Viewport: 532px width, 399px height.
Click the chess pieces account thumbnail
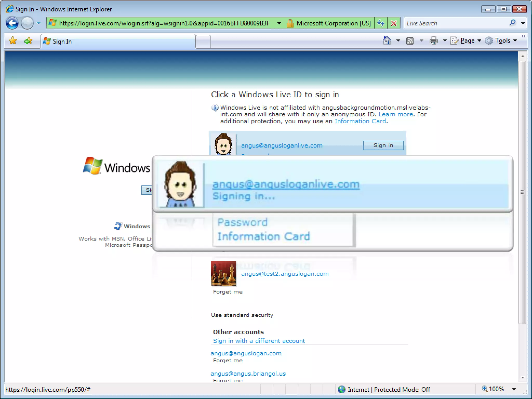coord(223,274)
